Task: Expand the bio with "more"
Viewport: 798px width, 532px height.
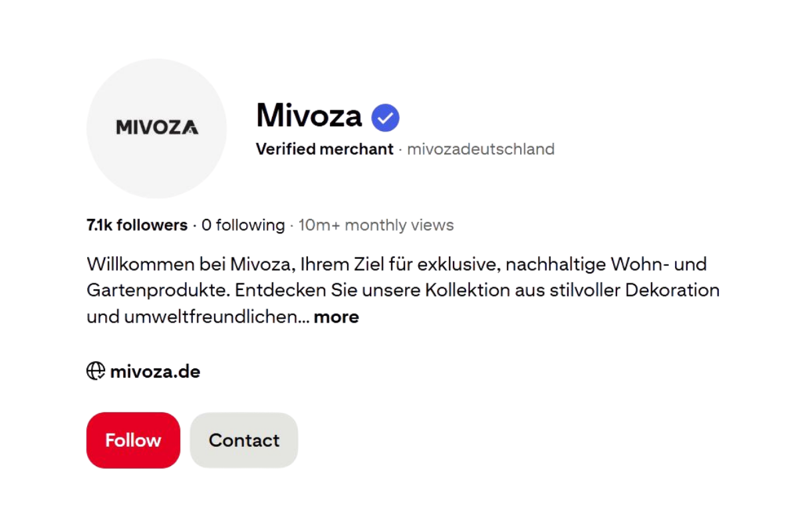Action: [336, 317]
